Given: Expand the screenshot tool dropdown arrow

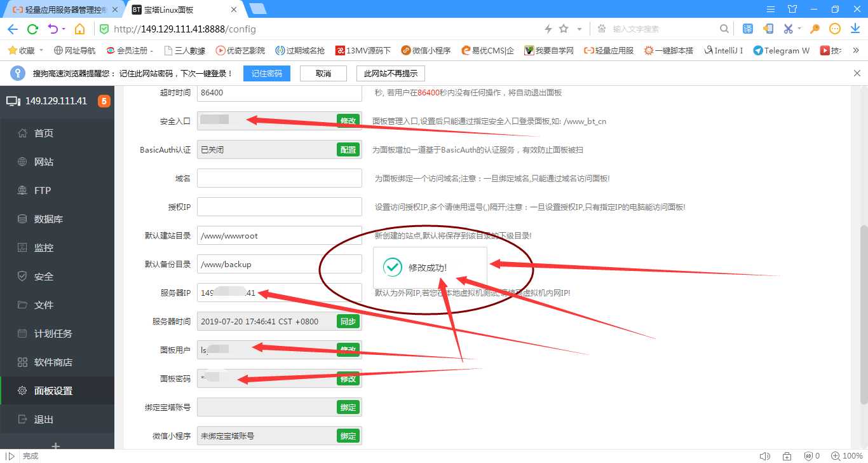Looking at the screenshot, I should (799, 29).
